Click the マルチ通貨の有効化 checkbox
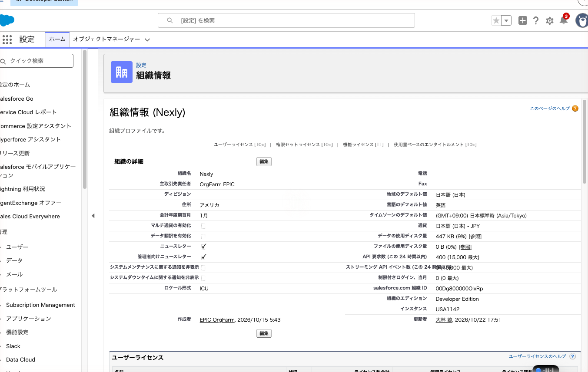Screen dimensions: 588x372 coord(203,226)
